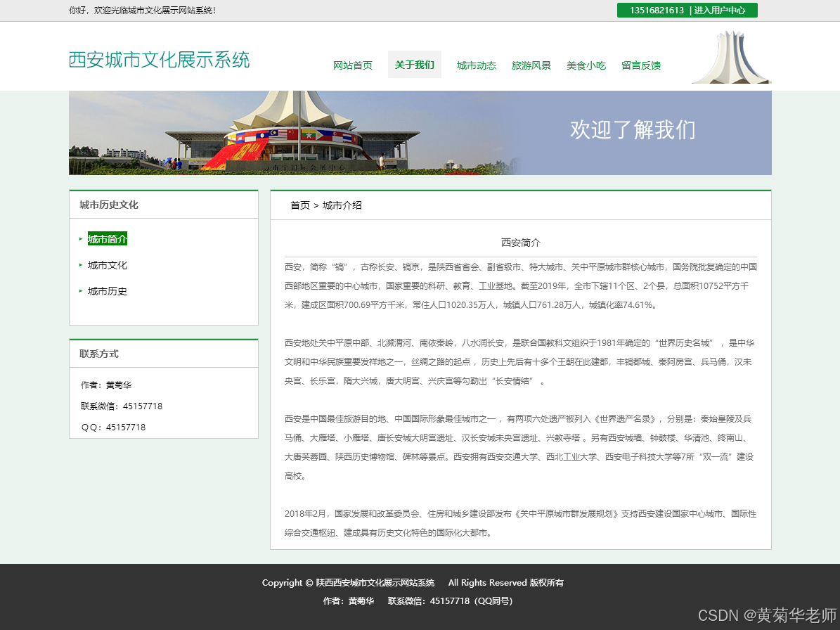
Task: Click the paragraph starting with 西安是中国最佳旅游目的地
Action: click(x=519, y=447)
